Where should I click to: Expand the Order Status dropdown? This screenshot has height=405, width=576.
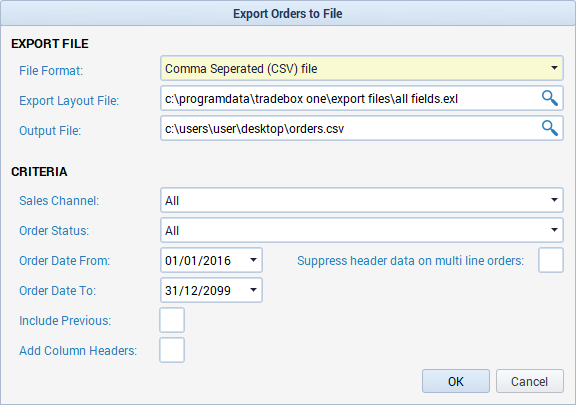tap(554, 230)
